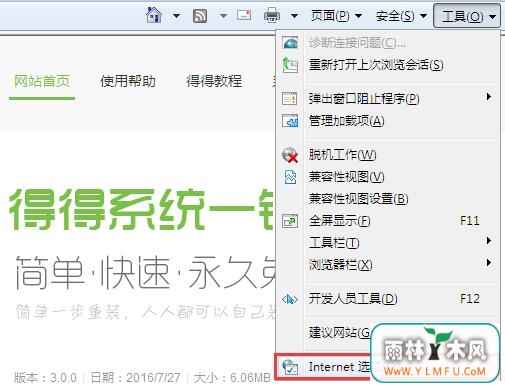Click the 脱机工作 globe icon
505x388 pixels.
pos(290,155)
